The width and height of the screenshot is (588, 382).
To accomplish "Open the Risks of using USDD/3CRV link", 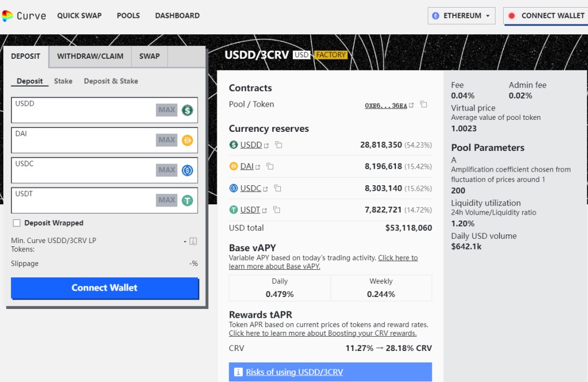I will click(x=294, y=372).
